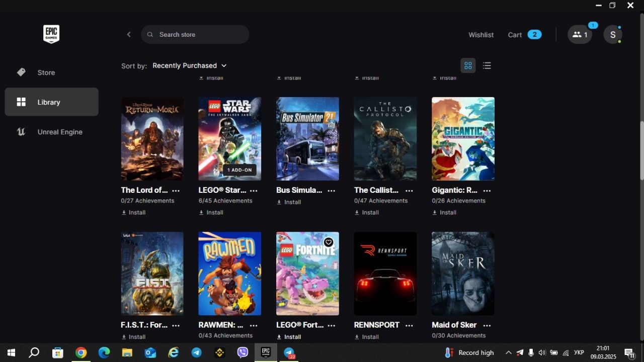
Task: Open the Wishlist page
Action: coord(481,35)
